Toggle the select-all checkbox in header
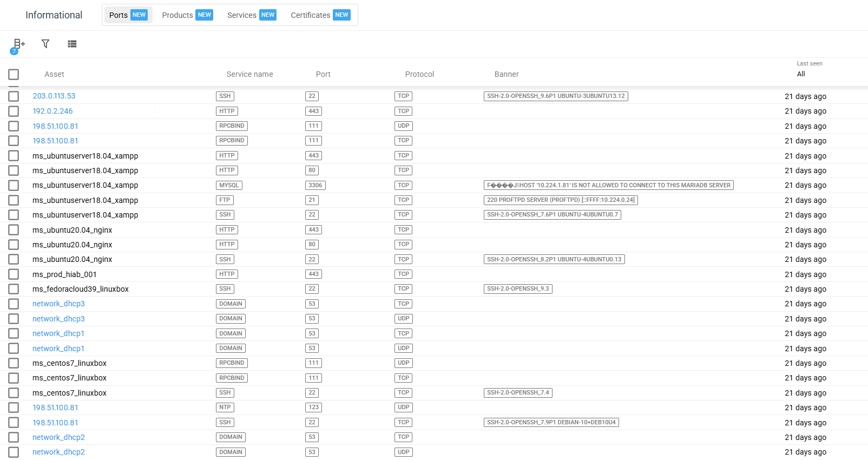This screenshot has width=868, height=460. pyautogui.click(x=14, y=74)
